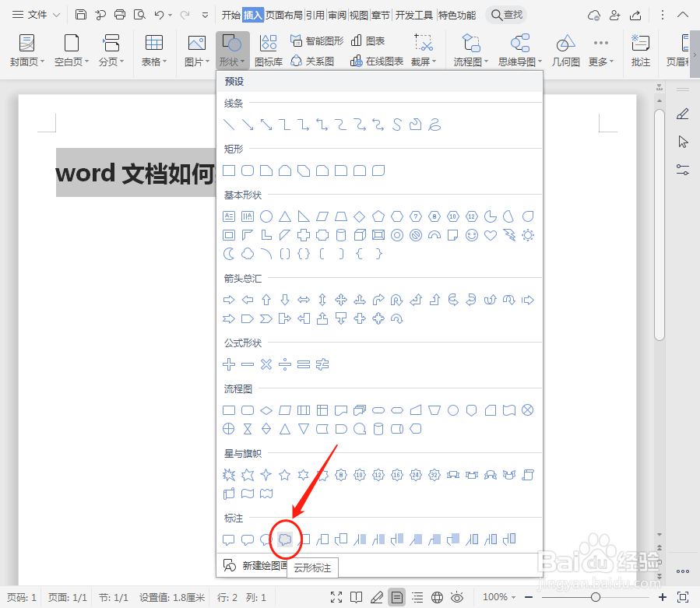
Task: Switch to outline view icon
Action: coord(417,597)
